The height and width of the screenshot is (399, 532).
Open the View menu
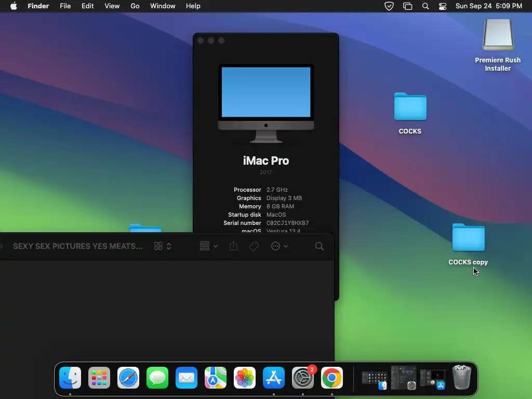[112, 6]
